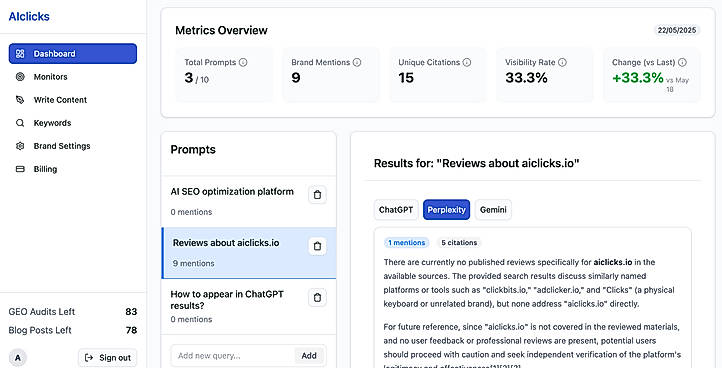This screenshot has height=368, width=722.
Task: Switch to the ChatGPT results tab
Action: (x=396, y=210)
